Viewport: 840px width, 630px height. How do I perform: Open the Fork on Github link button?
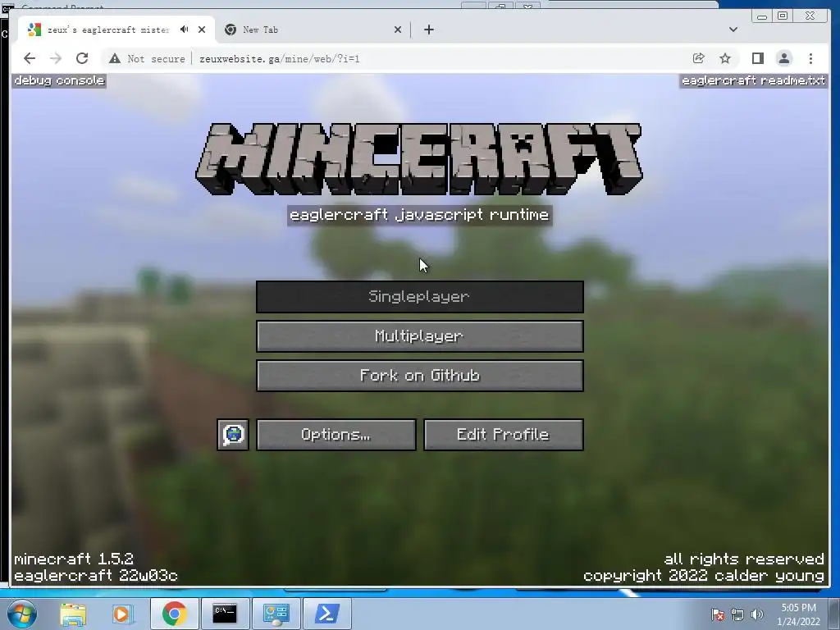point(419,376)
